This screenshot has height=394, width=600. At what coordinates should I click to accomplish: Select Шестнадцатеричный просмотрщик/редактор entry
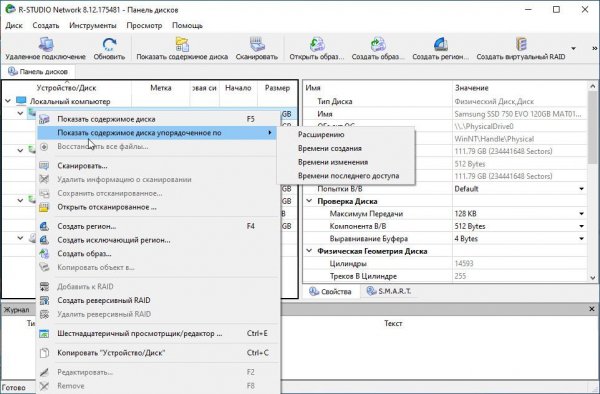pos(157,333)
